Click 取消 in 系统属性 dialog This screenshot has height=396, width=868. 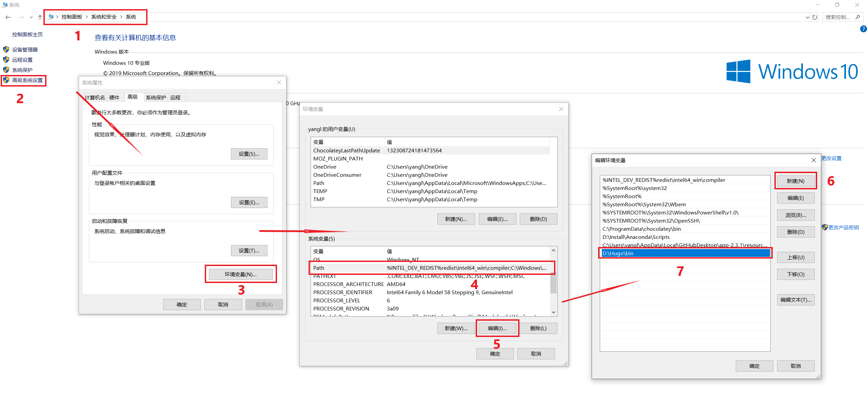(223, 304)
